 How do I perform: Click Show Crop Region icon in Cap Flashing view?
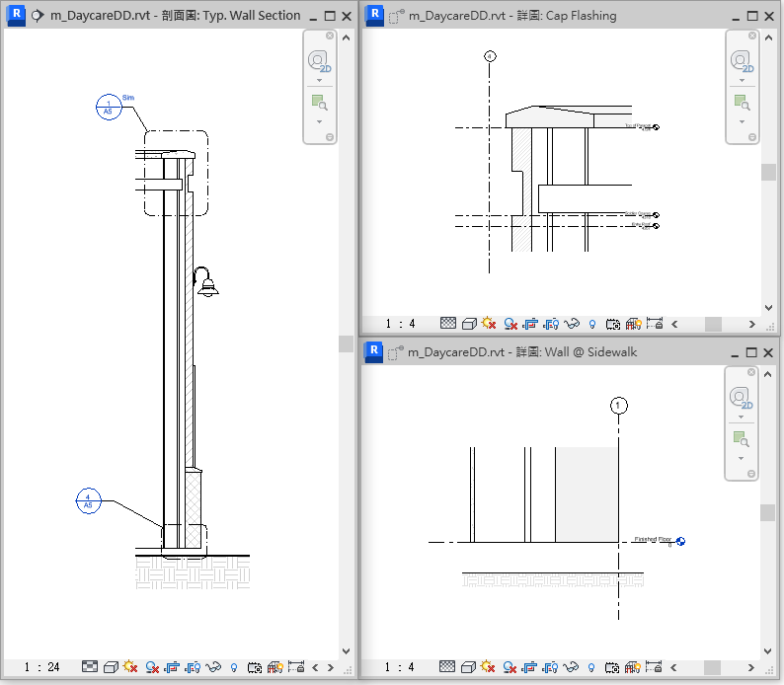[x=551, y=324]
